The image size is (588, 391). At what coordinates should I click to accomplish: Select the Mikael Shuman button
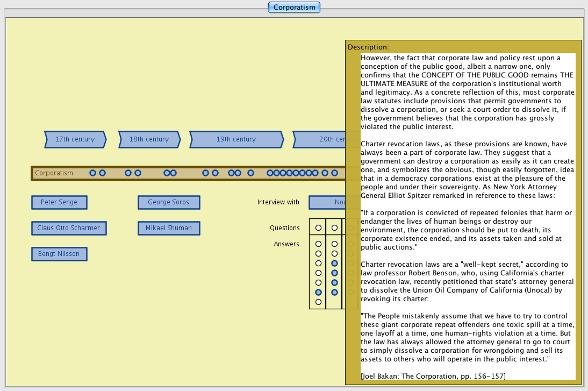coord(169,228)
